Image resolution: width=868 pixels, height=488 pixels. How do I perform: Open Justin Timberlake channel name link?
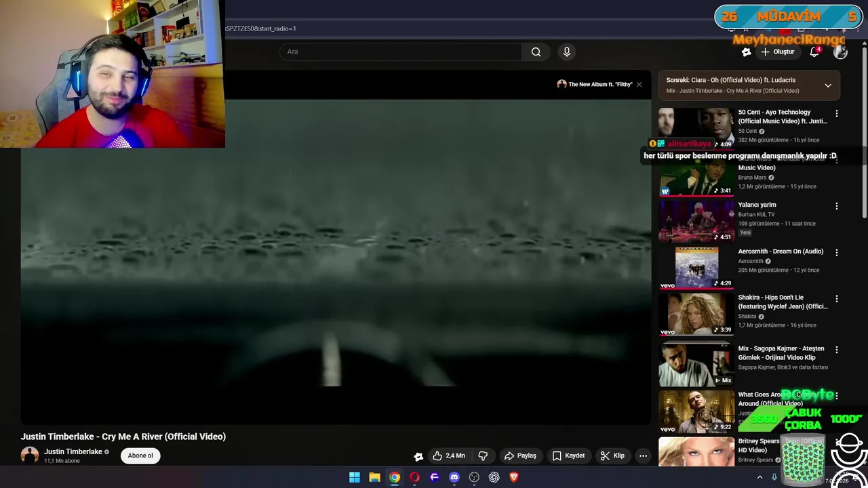click(73, 451)
